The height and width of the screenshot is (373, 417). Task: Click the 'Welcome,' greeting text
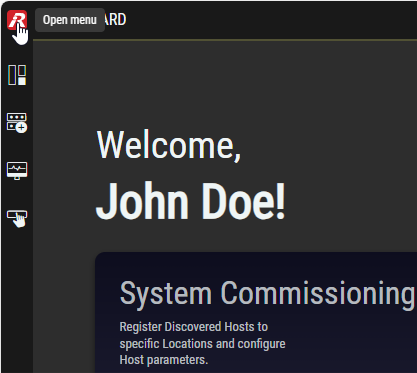point(169,145)
